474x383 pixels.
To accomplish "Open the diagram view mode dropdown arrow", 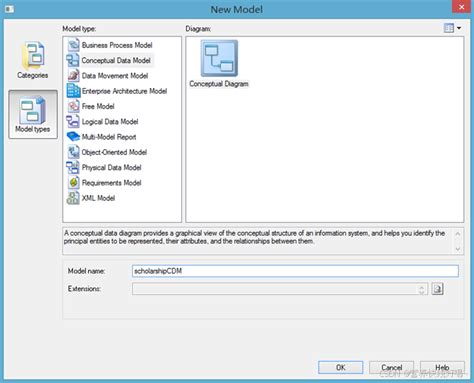I will [x=459, y=28].
